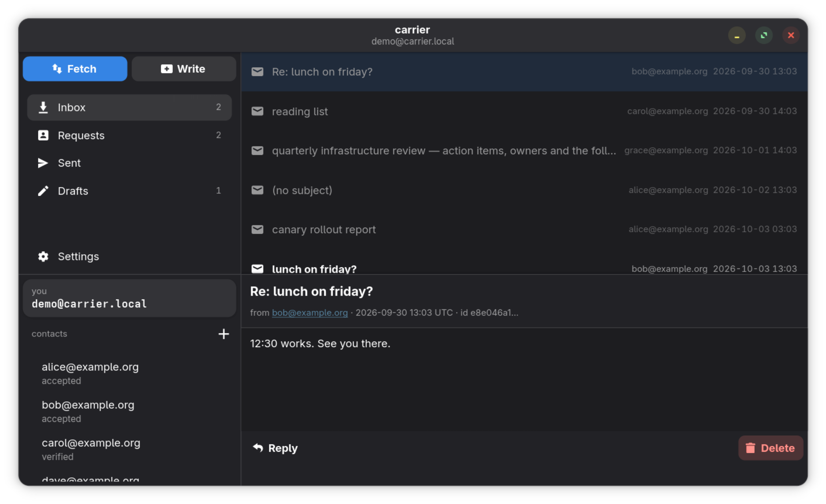Screen dimensions: 826x504
Task: Add a contact with the plus icon
Action: pos(224,334)
